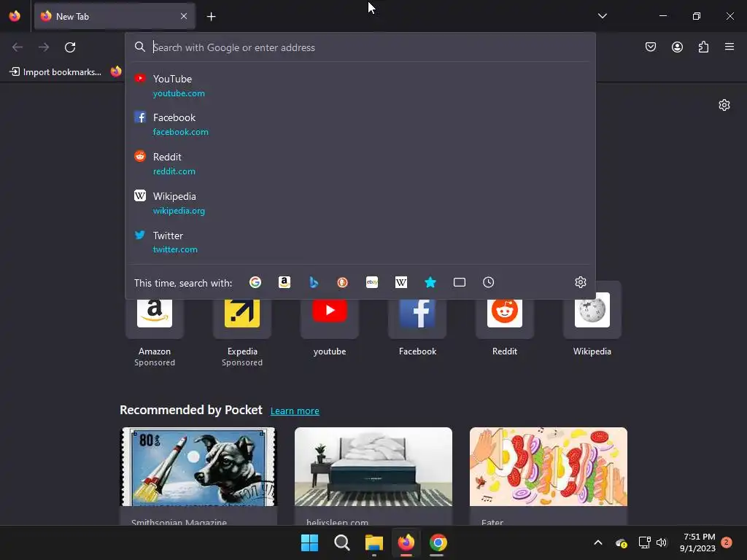Open the Learn more link

pos(295,411)
